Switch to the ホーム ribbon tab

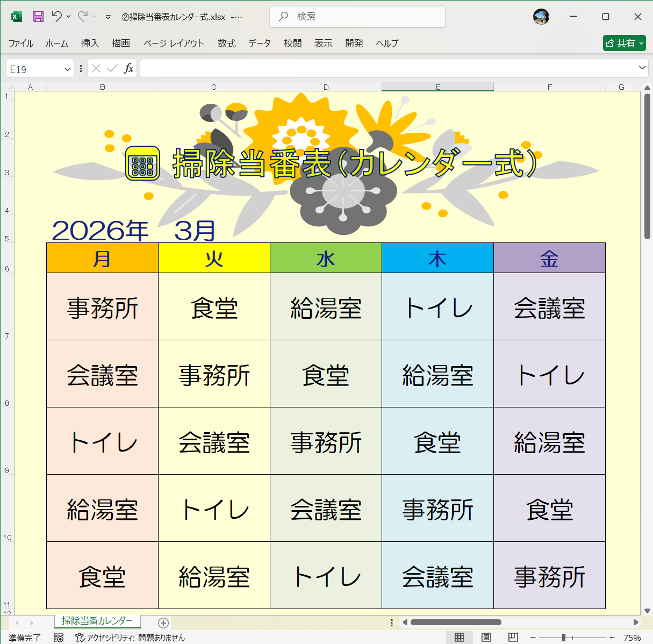[56, 44]
